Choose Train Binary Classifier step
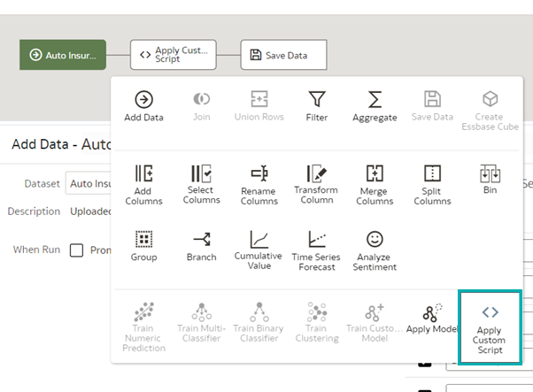Screen dimensions: 533x392 point(259,322)
